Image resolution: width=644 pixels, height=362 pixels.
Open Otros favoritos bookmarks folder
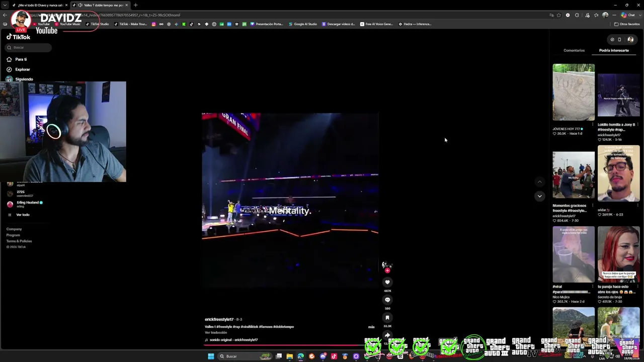tap(627, 24)
